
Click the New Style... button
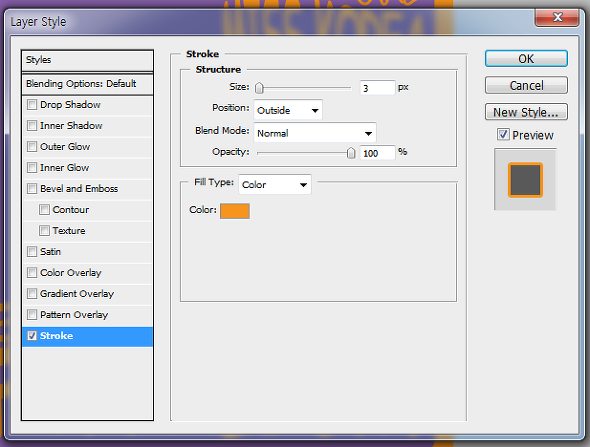(x=526, y=112)
